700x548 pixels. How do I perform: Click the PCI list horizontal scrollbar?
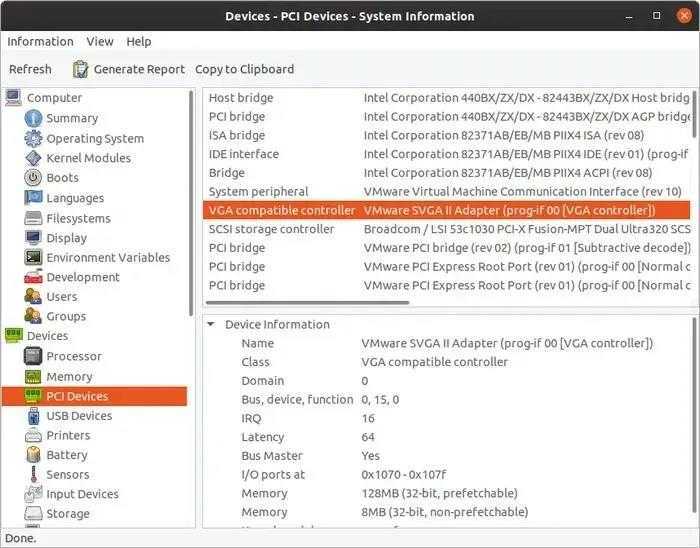pos(307,303)
